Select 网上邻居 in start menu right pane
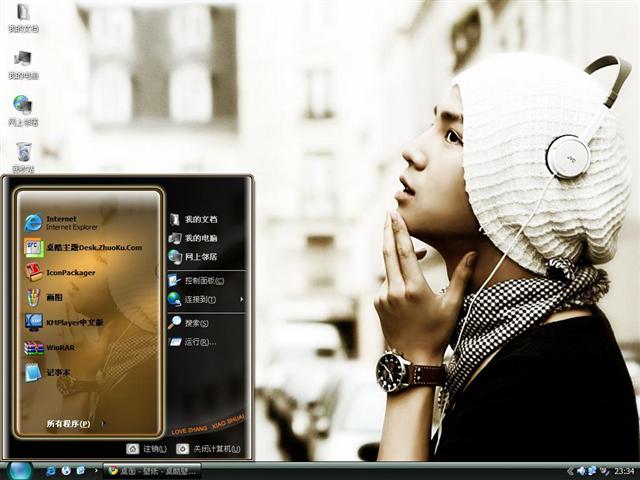640x480 pixels. [x=193, y=257]
